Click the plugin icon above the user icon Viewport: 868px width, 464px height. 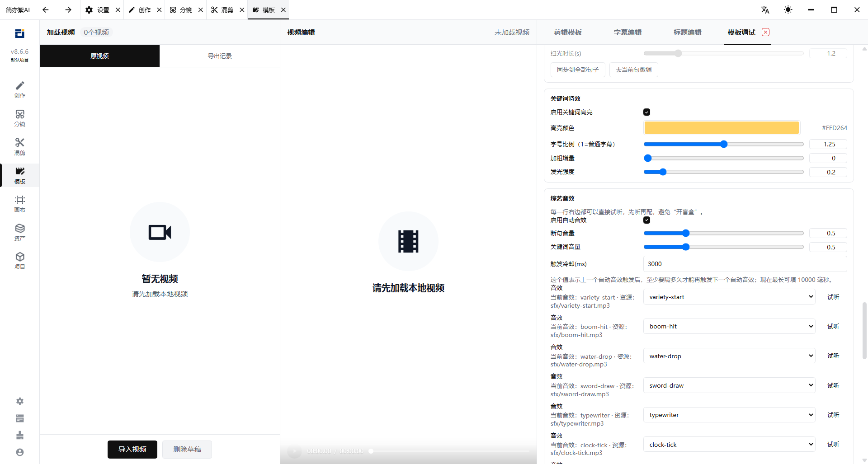click(20, 436)
